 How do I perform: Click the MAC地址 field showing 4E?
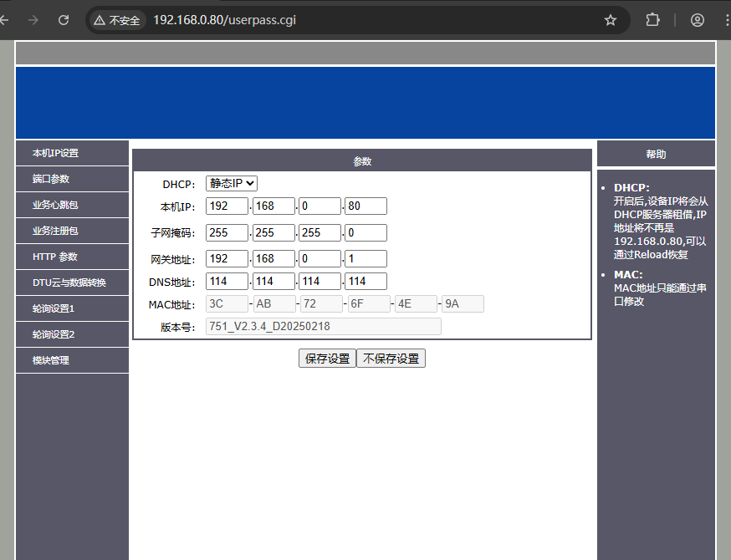coord(416,303)
